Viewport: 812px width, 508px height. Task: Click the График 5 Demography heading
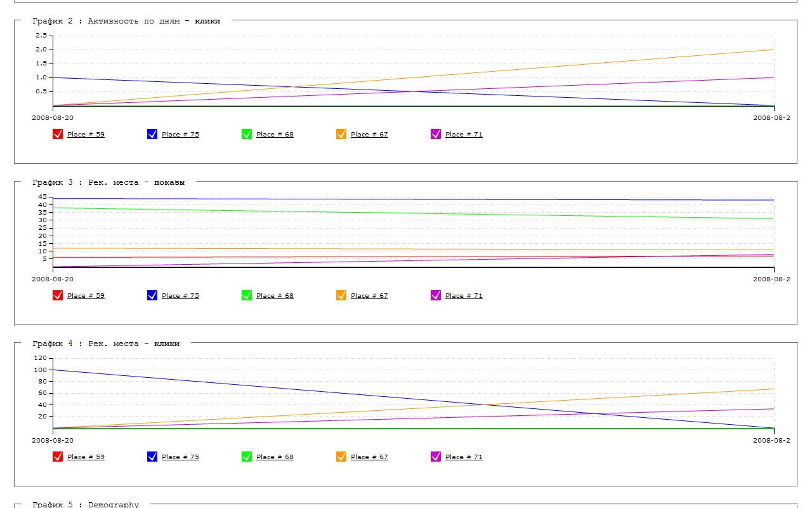[x=86, y=504]
